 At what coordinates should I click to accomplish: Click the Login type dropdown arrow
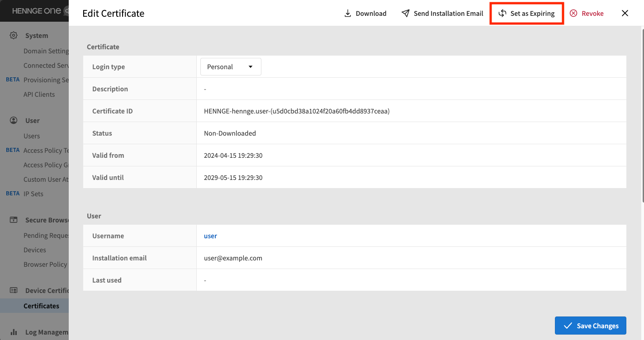251,67
